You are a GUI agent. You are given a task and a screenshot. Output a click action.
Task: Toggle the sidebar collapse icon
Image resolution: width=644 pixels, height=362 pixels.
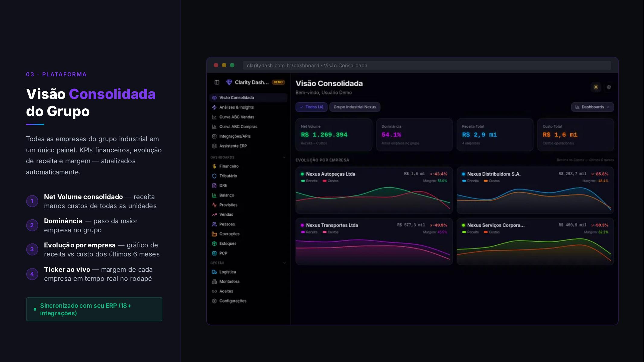[x=217, y=82]
